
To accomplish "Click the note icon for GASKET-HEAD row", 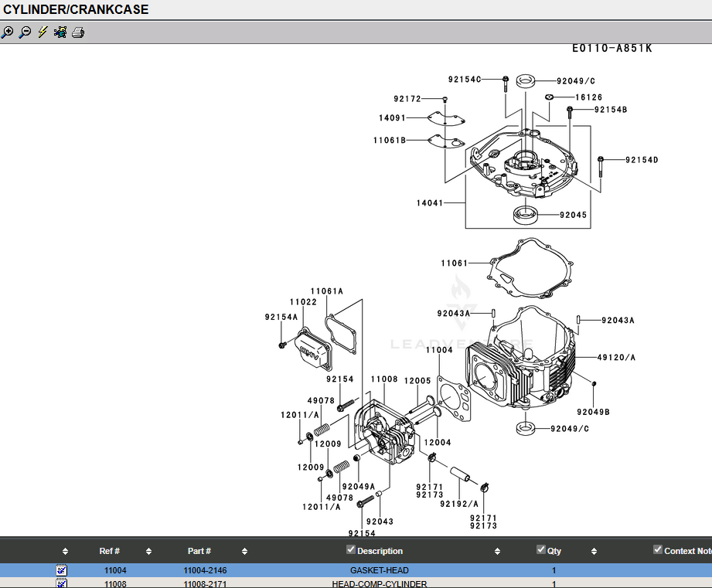I will tap(62, 570).
